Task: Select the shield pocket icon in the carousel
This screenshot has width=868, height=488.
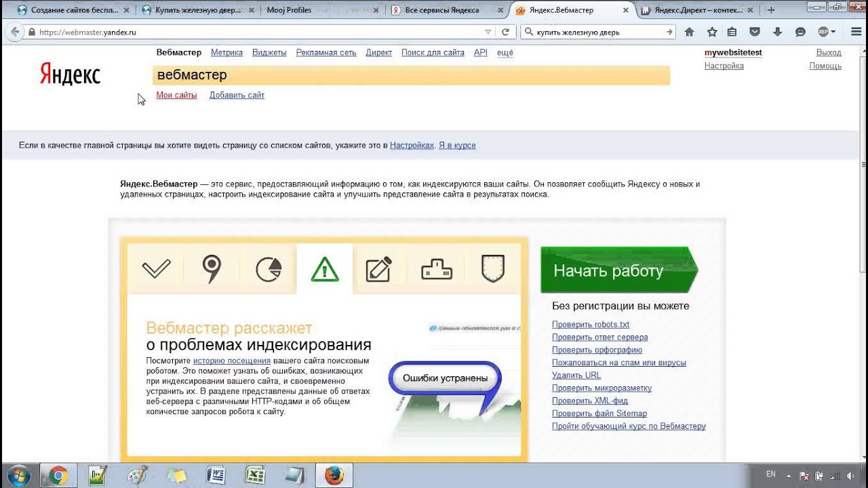Action: 493,268
